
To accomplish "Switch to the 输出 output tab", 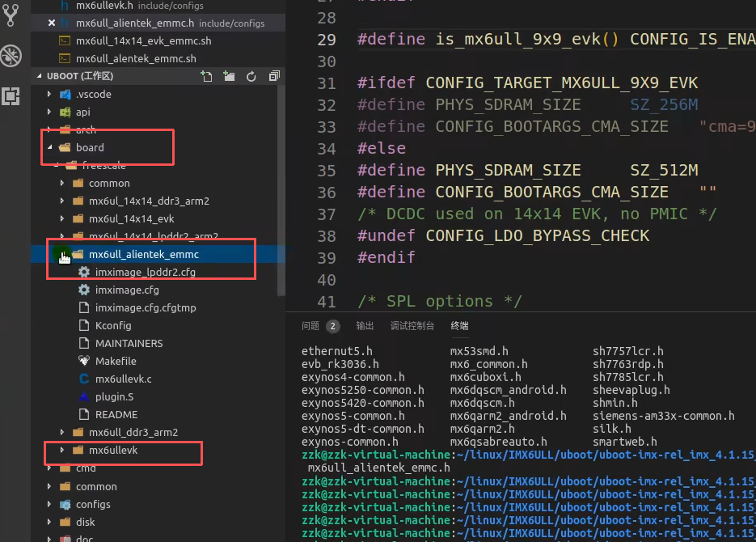I will (365, 326).
